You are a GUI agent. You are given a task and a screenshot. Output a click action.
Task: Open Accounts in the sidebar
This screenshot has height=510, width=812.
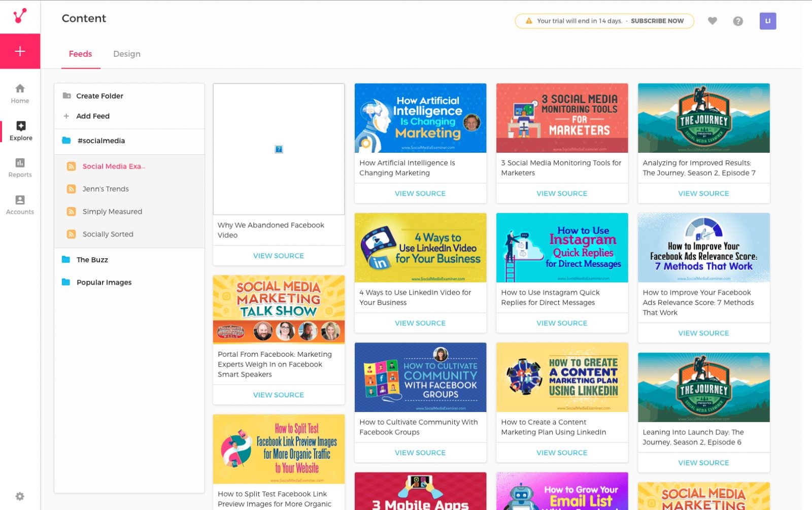pos(20,205)
